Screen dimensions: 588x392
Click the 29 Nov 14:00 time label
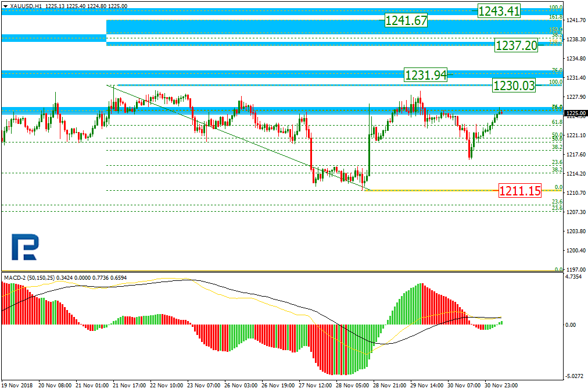click(426, 385)
